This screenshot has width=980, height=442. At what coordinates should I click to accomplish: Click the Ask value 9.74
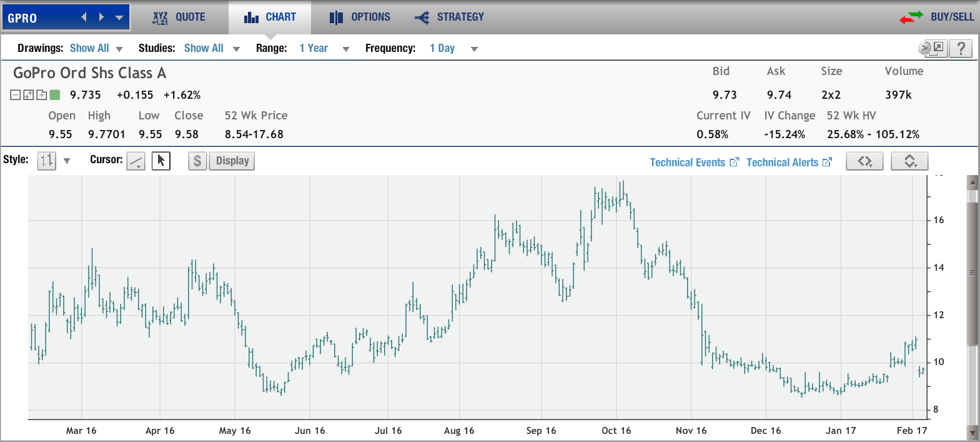tap(779, 95)
